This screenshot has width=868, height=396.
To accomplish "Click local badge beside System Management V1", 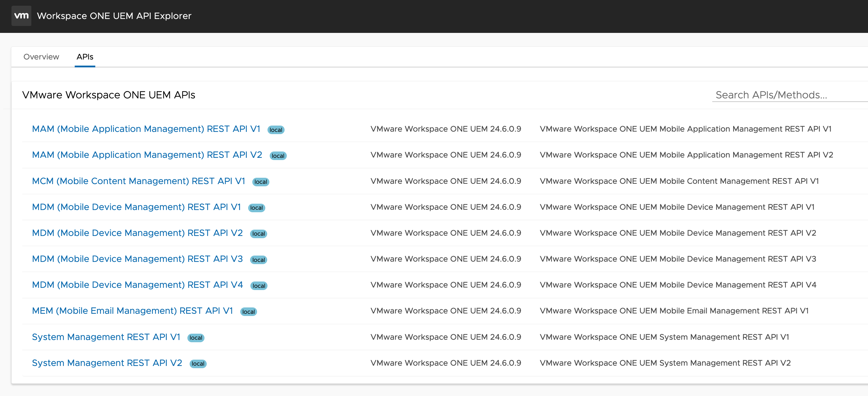I will pyautogui.click(x=196, y=338).
